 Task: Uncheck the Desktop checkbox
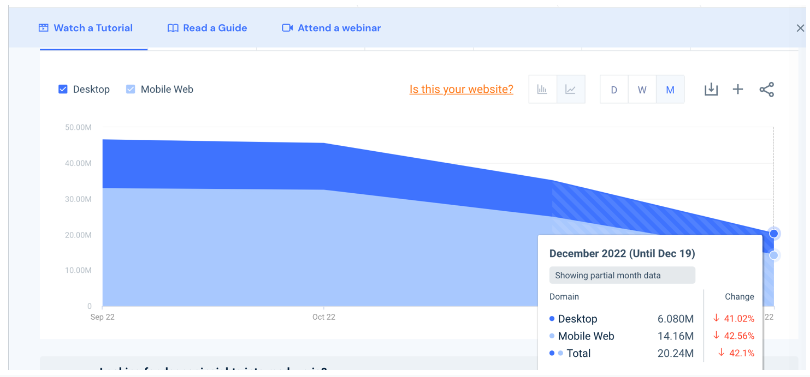pos(63,89)
